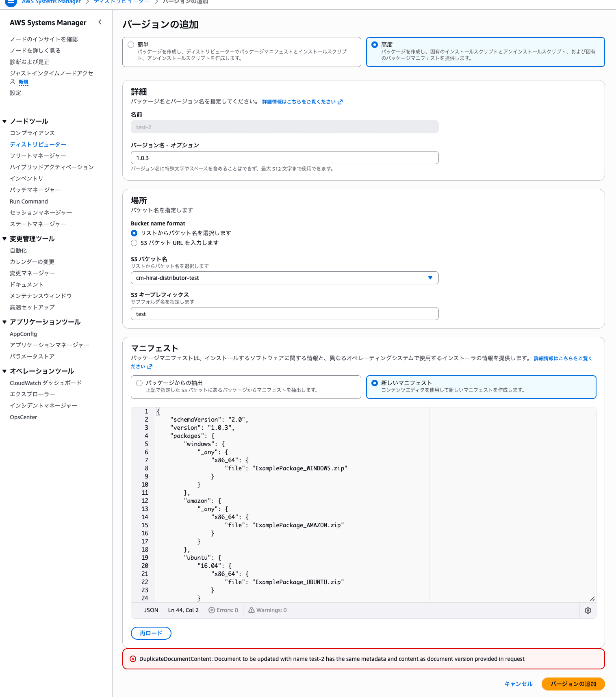Screen dimensions: 616x697
Task: Click line 8 ExamplePackage_WINDOWS.zip in editor
Action: pos(300,468)
